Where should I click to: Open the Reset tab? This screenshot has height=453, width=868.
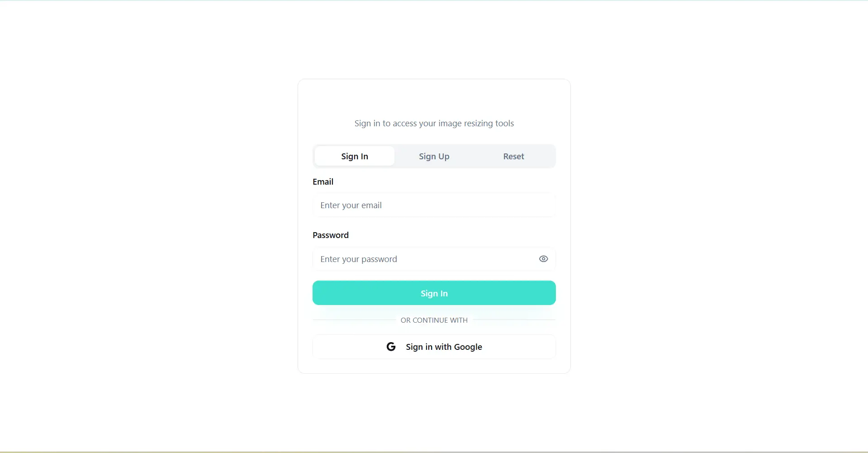coord(513,156)
